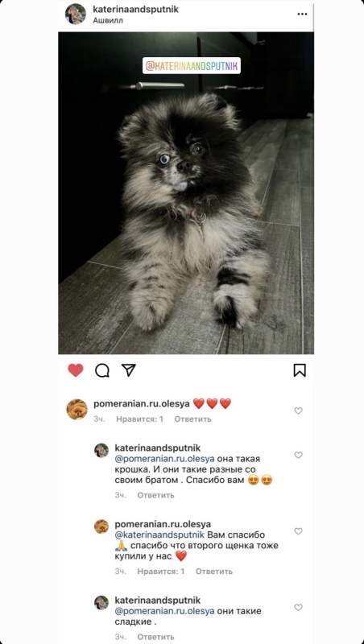Open pomeranian.ru.olesya avatar on first comment
The image size is (364, 644).
pos(77,409)
